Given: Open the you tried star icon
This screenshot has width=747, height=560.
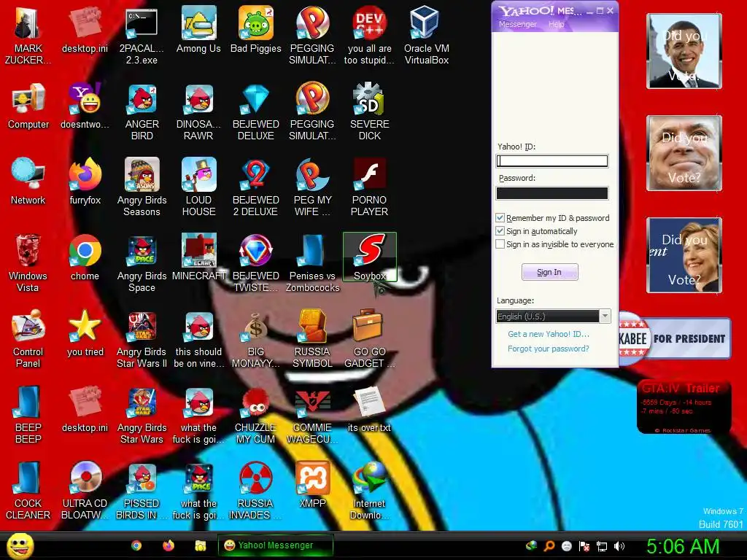Looking at the screenshot, I should [x=85, y=333].
